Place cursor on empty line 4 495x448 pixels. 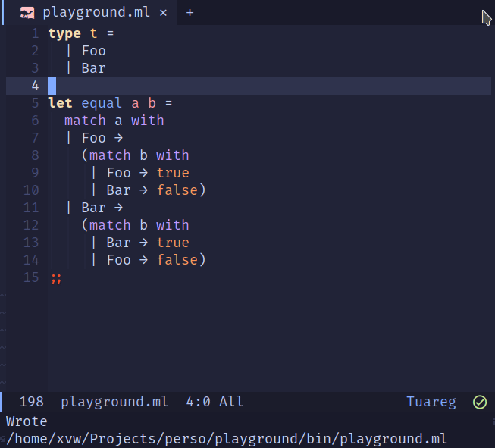(227, 86)
